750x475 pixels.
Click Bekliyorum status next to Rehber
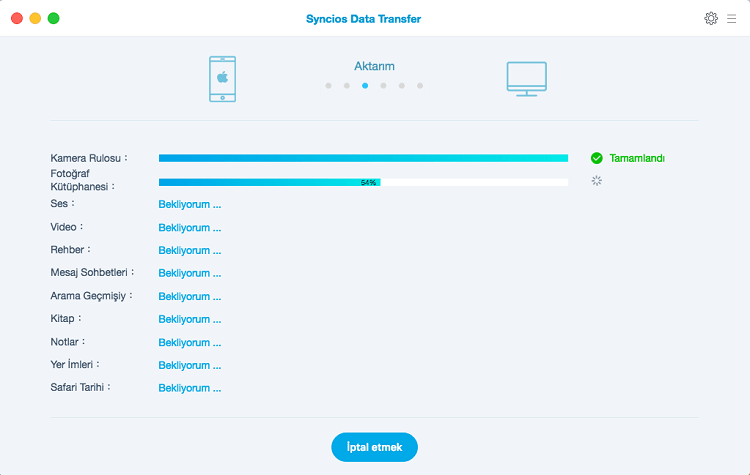tap(190, 250)
